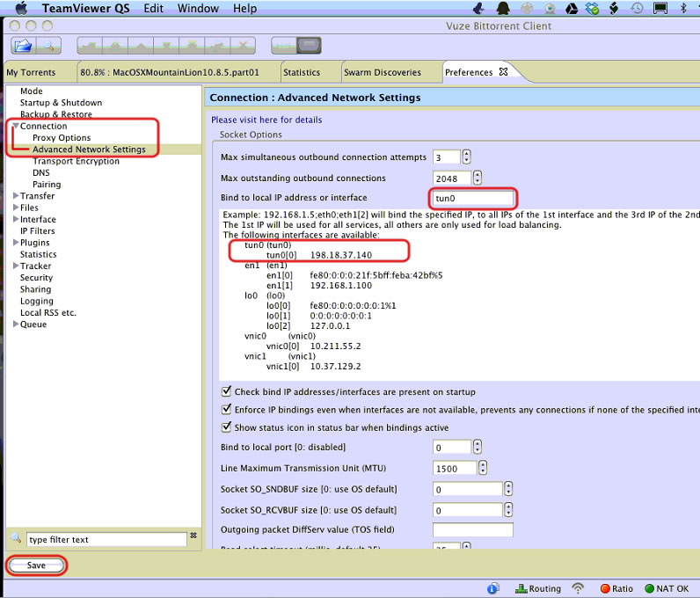Click the type filter text field
The width and height of the screenshot is (700, 598).
point(106,539)
